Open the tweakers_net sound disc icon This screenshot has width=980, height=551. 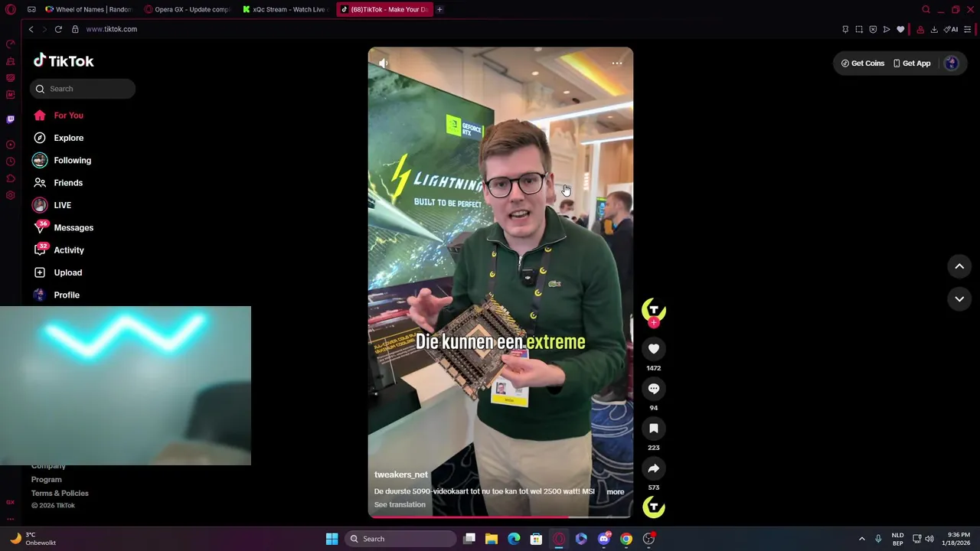point(654,507)
